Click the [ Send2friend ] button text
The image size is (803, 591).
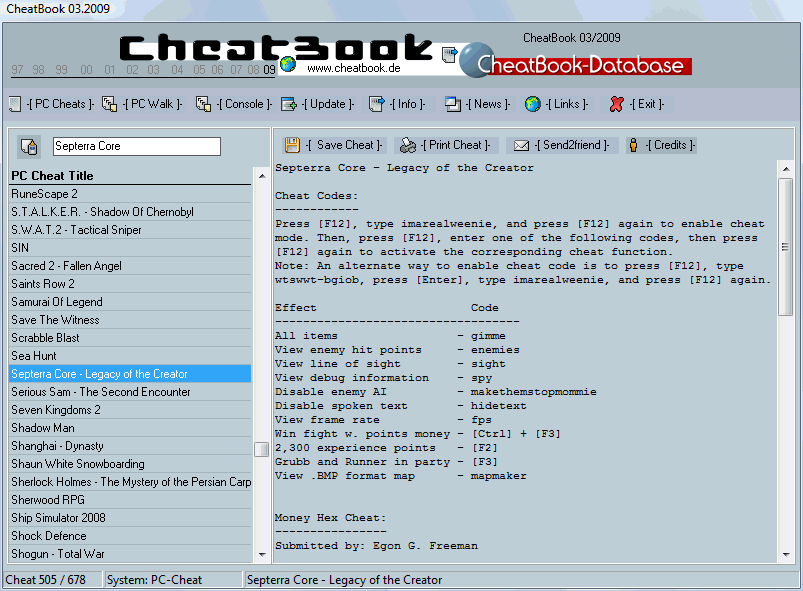pyautogui.click(x=572, y=145)
